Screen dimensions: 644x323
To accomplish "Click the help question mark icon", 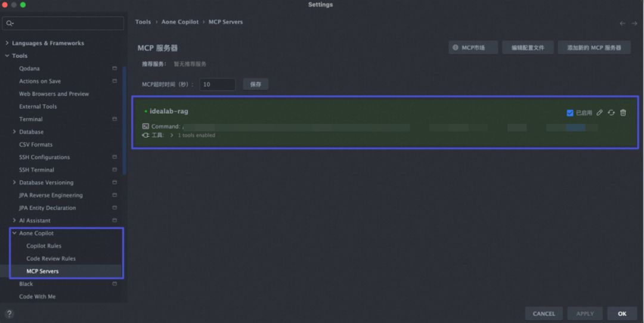I will click(x=9, y=314).
